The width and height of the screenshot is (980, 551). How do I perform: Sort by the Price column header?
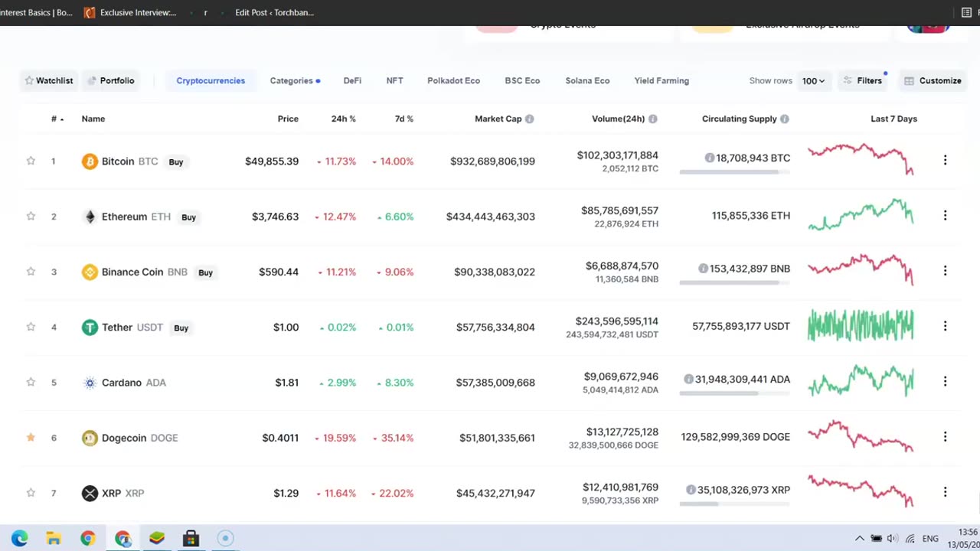pyautogui.click(x=288, y=119)
